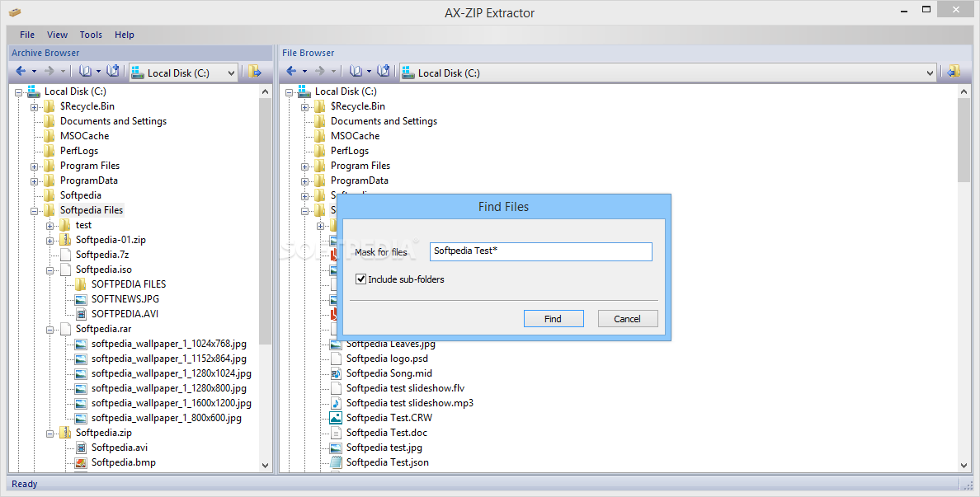Expand Program Files in Archive Browser
This screenshot has height=497, width=980.
pos(35,166)
